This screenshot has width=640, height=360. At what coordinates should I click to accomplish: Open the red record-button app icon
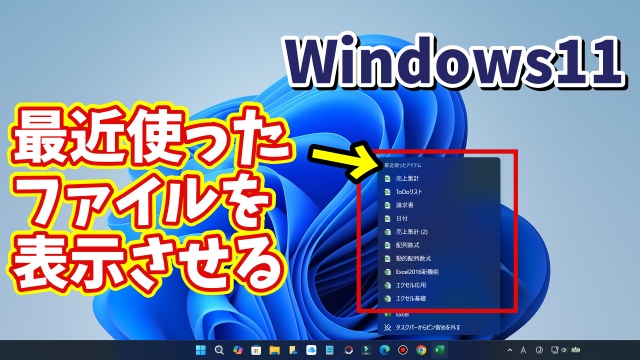point(403,350)
